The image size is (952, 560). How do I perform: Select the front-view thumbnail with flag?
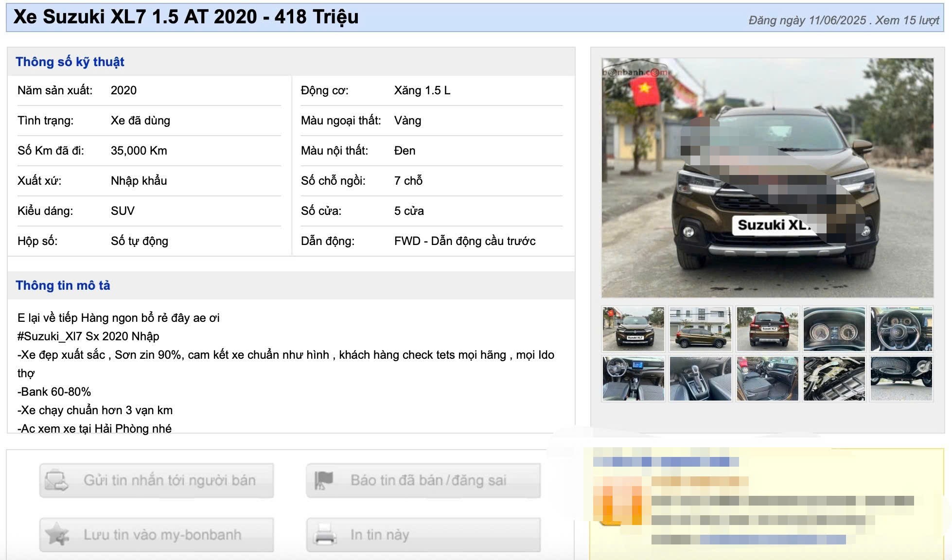coord(634,329)
